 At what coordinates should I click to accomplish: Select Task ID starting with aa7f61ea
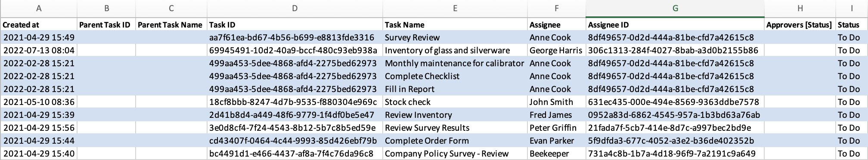[295, 37]
